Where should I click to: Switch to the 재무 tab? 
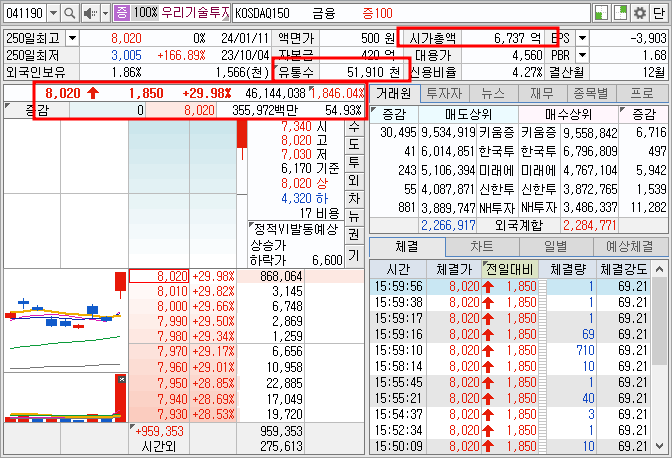[x=543, y=93]
